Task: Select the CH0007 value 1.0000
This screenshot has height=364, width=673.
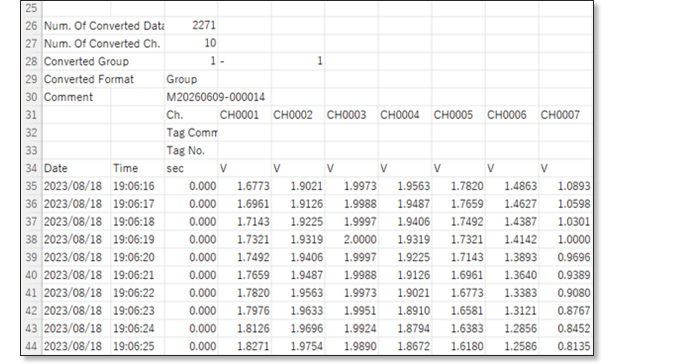Action: [x=566, y=240]
